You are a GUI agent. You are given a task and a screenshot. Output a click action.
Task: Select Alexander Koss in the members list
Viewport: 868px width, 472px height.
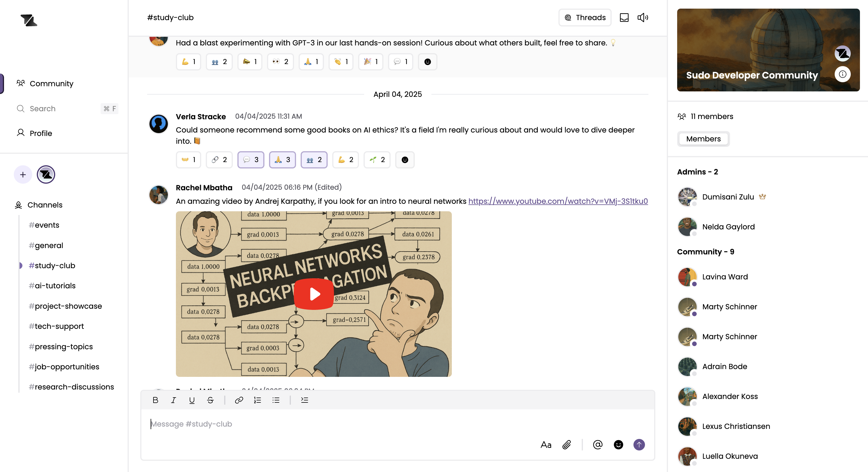pyautogui.click(x=718, y=396)
